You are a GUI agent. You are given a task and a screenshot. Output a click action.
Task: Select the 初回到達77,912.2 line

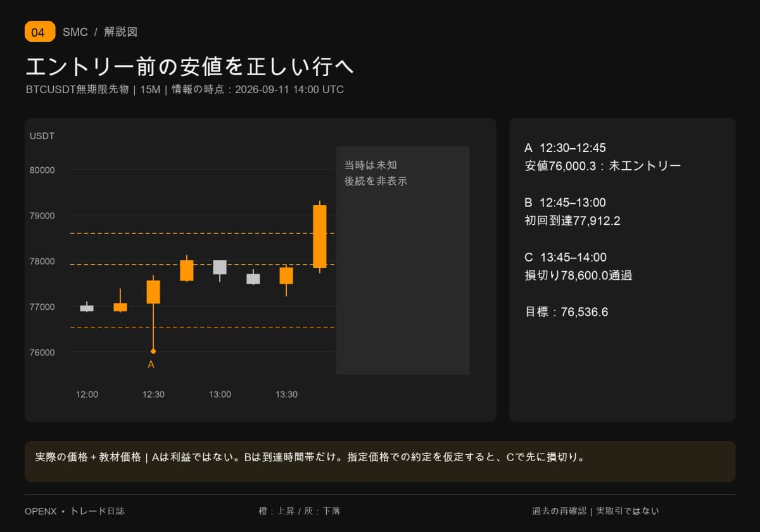(x=573, y=221)
